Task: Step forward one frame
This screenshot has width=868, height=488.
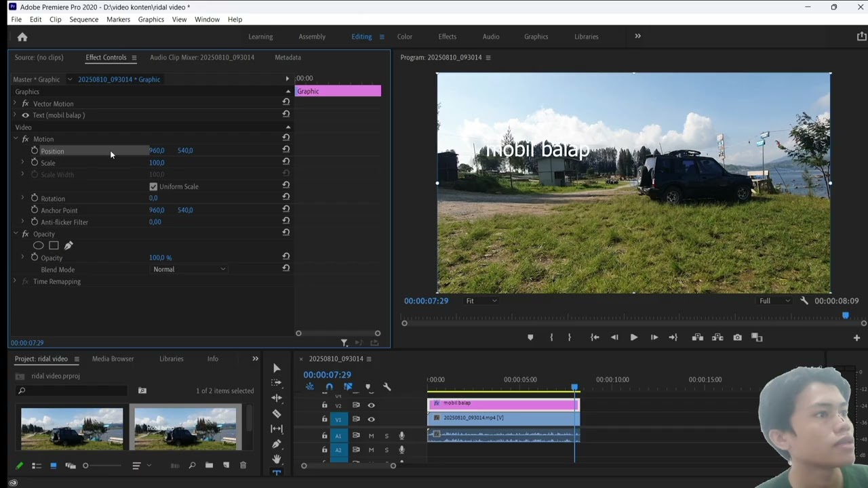Action: [654, 338]
